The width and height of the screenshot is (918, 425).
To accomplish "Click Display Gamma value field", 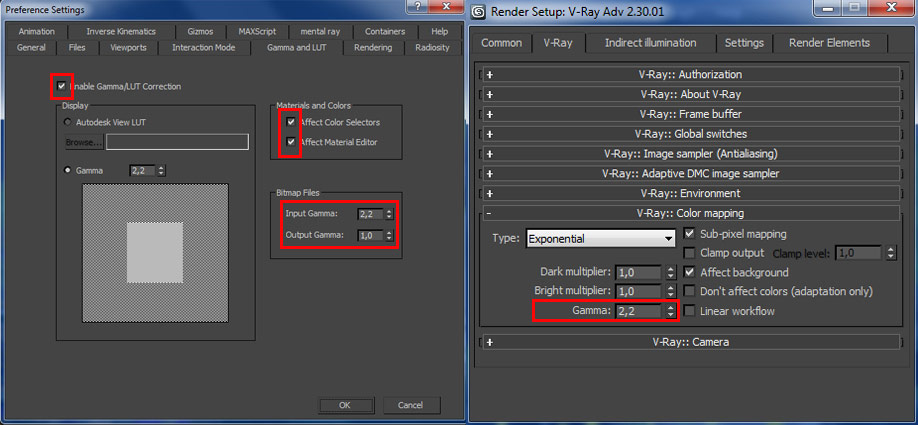I will tap(143, 170).
